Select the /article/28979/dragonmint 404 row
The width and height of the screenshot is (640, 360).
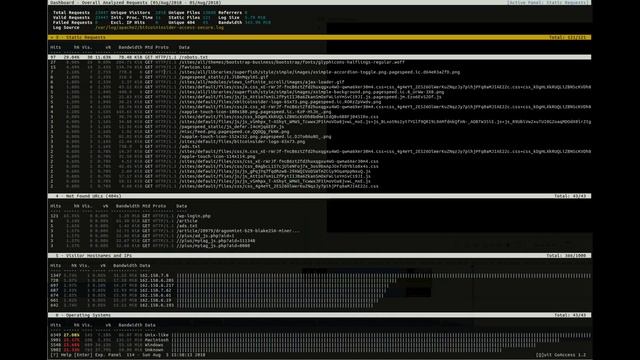[320, 231]
